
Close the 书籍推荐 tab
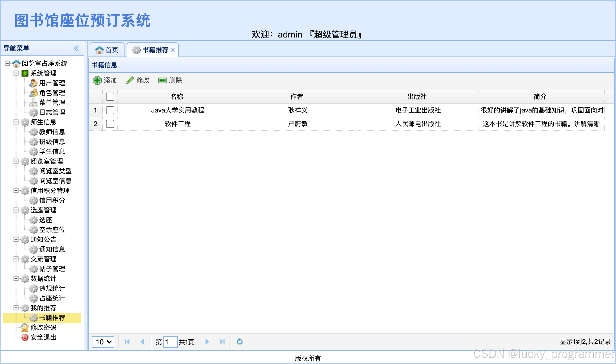click(x=173, y=50)
